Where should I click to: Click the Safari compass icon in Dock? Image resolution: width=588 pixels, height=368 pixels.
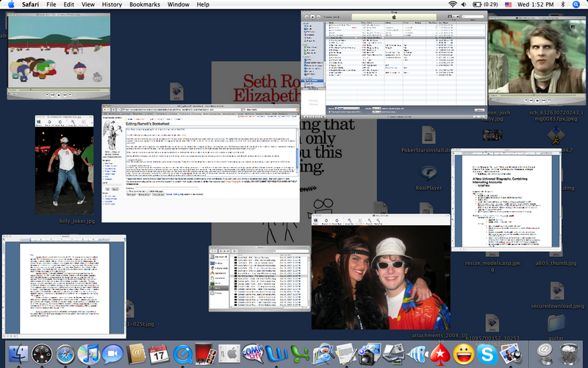pos(65,355)
